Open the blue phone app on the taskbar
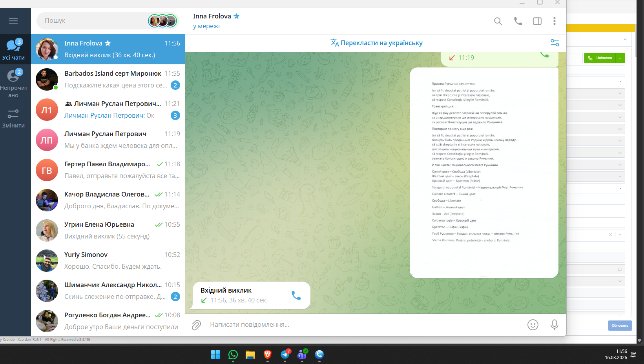The height and width of the screenshot is (364, 644). [319, 355]
